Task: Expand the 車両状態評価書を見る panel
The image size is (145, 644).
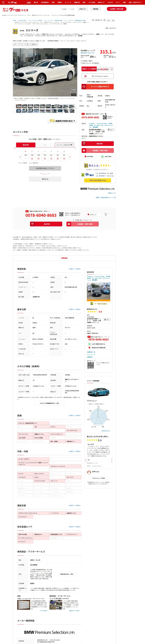Action: 97,180
